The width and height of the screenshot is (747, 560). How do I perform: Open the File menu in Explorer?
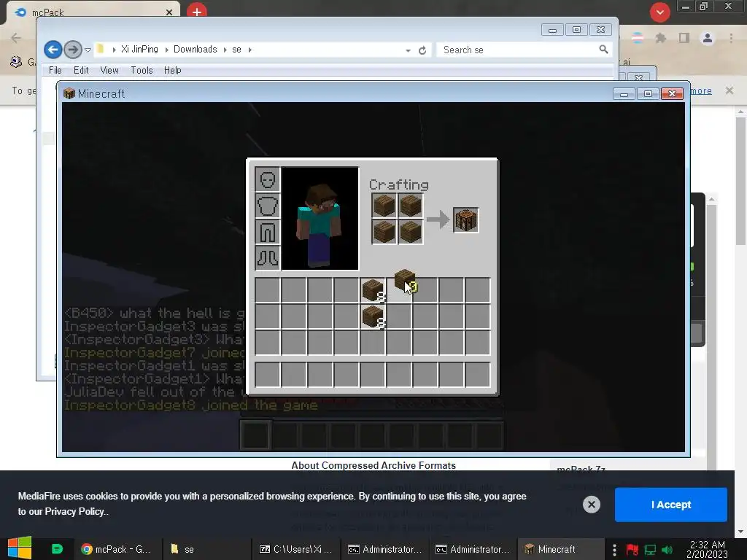point(55,70)
